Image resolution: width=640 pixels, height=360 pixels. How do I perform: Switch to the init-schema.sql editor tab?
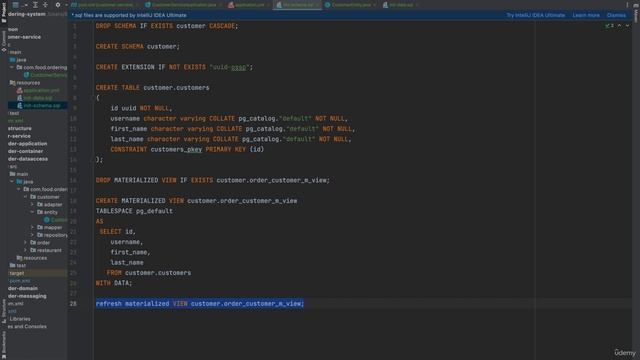coord(297,5)
